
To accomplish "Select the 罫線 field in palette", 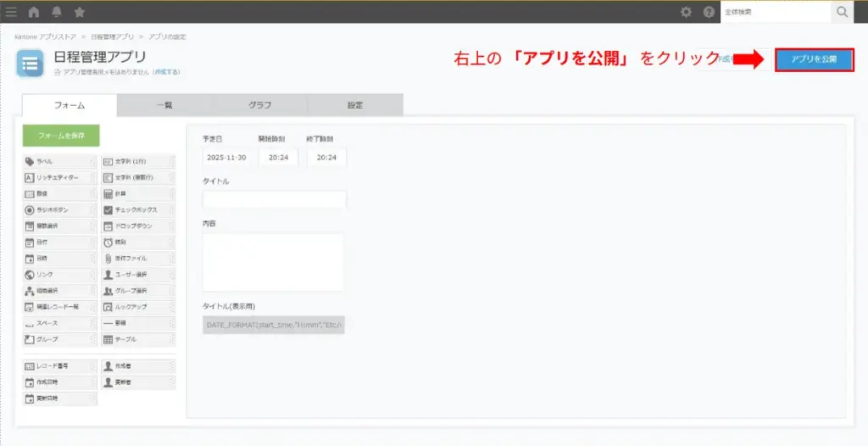I will click(x=138, y=323).
